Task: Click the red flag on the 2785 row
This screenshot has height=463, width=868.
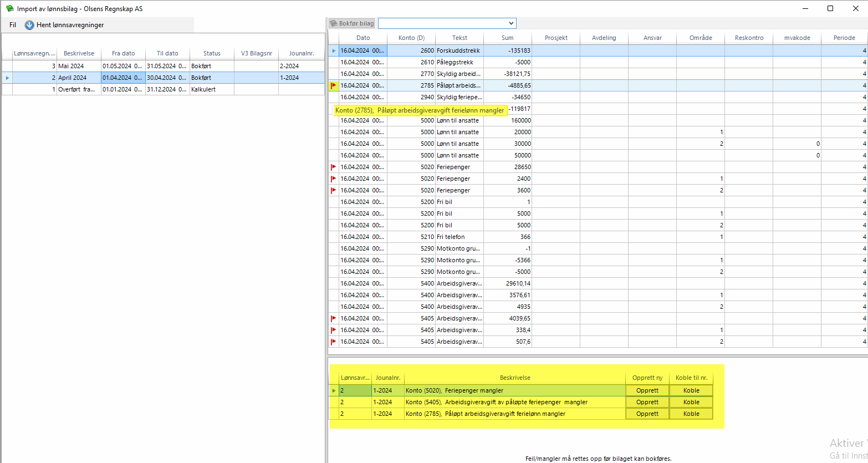Action: coord(334,85)
